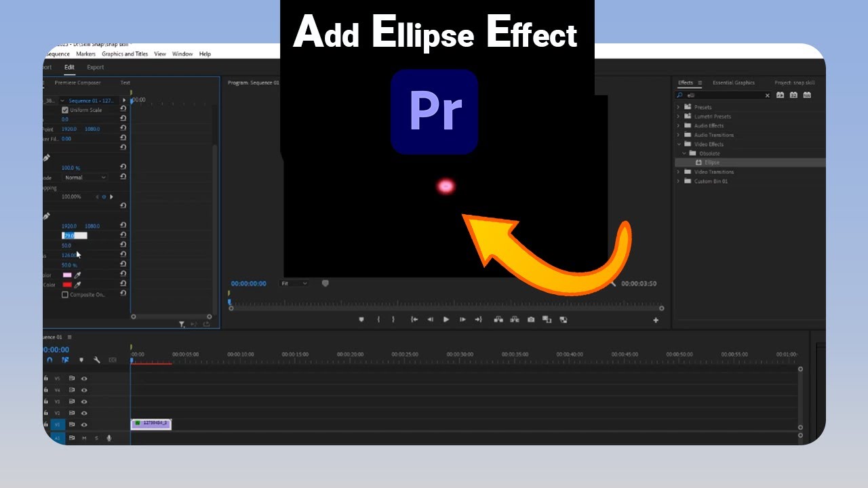The image size is (868, 488).
Task: Open the Markers menu
Action: 86,54
